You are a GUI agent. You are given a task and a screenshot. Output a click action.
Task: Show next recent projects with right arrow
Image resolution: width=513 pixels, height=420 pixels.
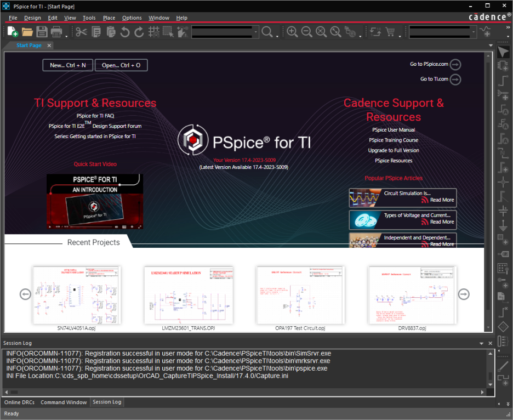[464, 294]
